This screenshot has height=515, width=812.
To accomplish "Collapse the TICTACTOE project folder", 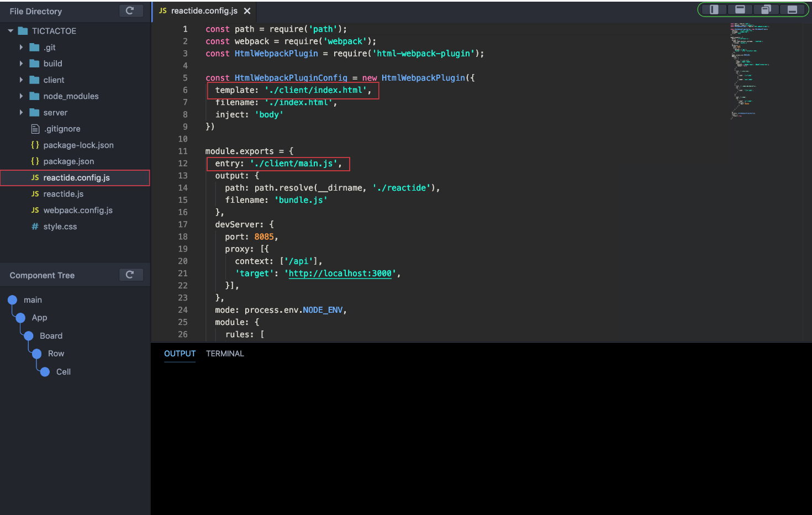I will tap(9, 30).
